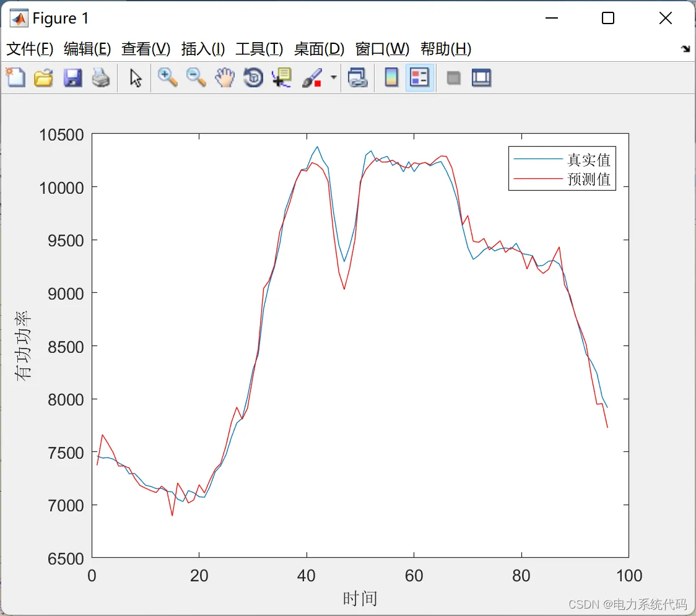Select the Pan hand tool
This screenshot has height=616, width=696.
click(x=225, y=77)
